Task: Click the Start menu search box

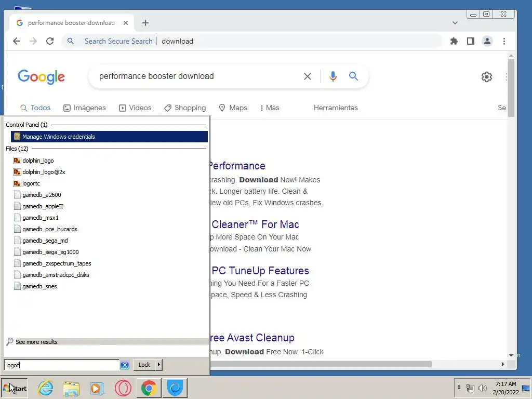Action: 61,365
